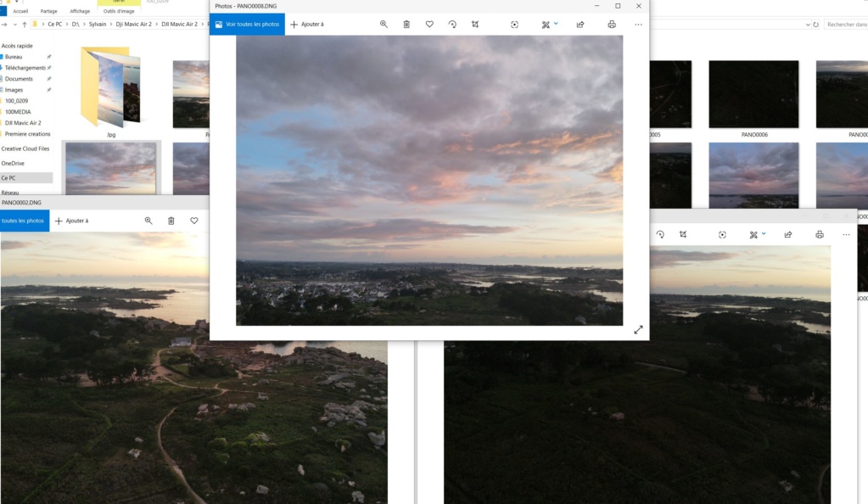Select 'Téléchargements' in the sidebar
This screenshot has width=868, height=504.
coord(25,68)
